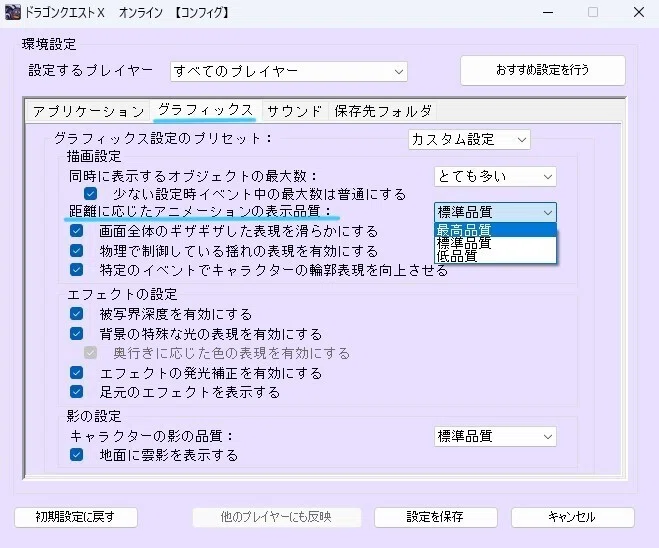Toggle 少ない設定時イベント中の最大数は普通にする checkbox
659x548 pixels.
pyautogui.click(x=90, y=194)
